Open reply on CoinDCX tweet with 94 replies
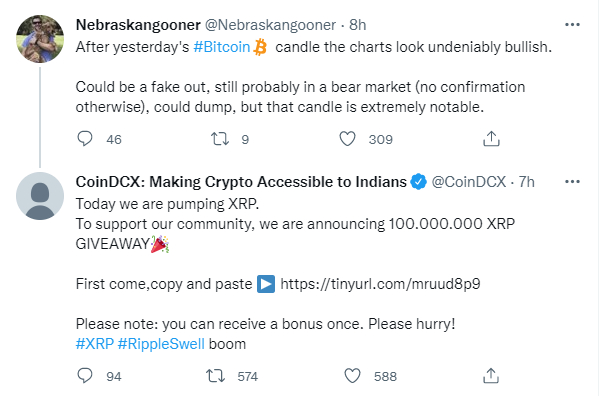The image size is (600, 396). coord(85,376)
